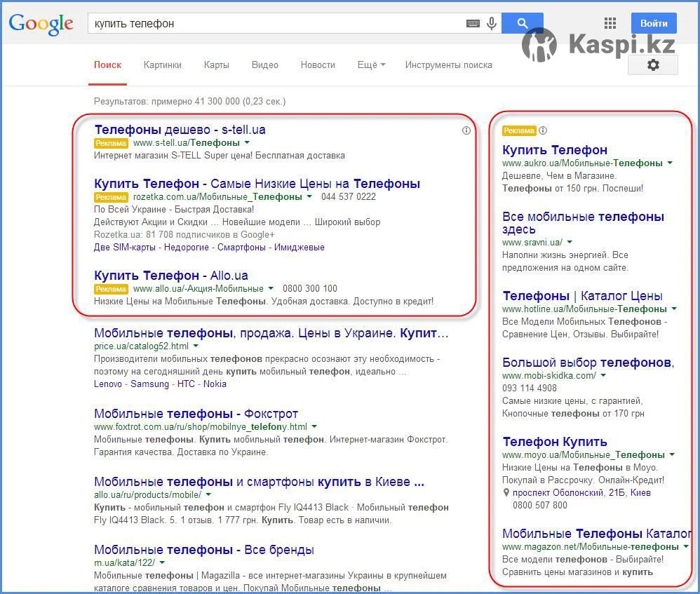Click the Войти sign-in button
This screenshot has width=700, height=594.
pyautogui.click(x=654, y=23)
